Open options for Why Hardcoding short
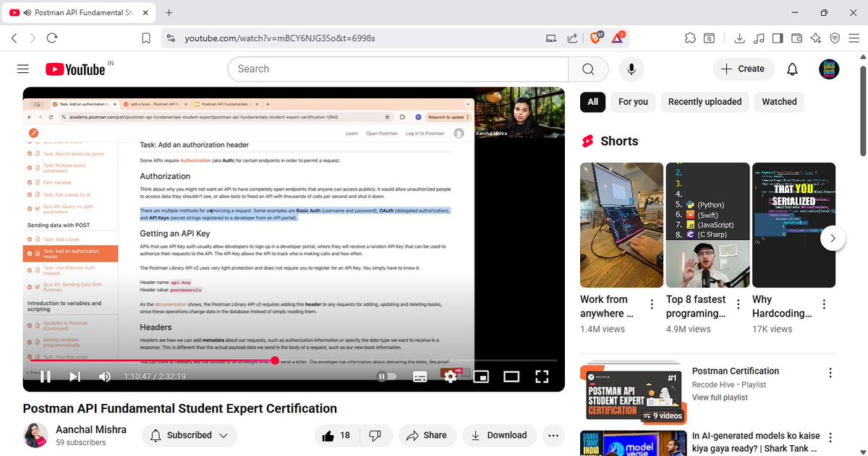The image size is (868, 456). click(x=824, y=304)
